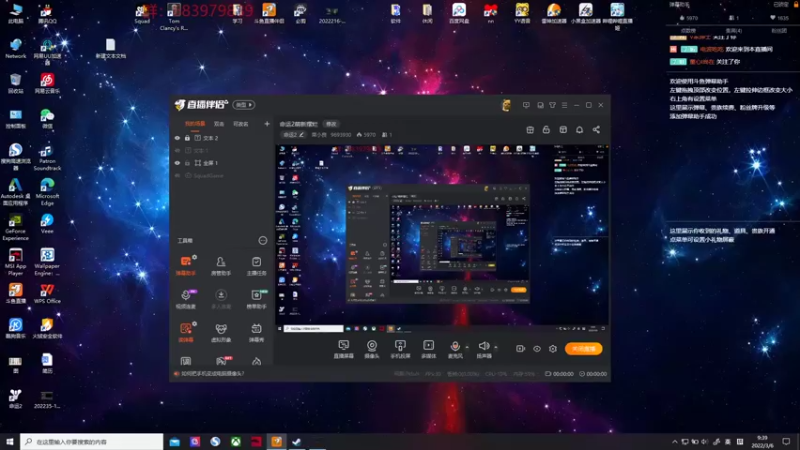Viewport: 800px width, 450px height.
Task: Toggle preview eye icon near settings gear
Action: [537, 349]
